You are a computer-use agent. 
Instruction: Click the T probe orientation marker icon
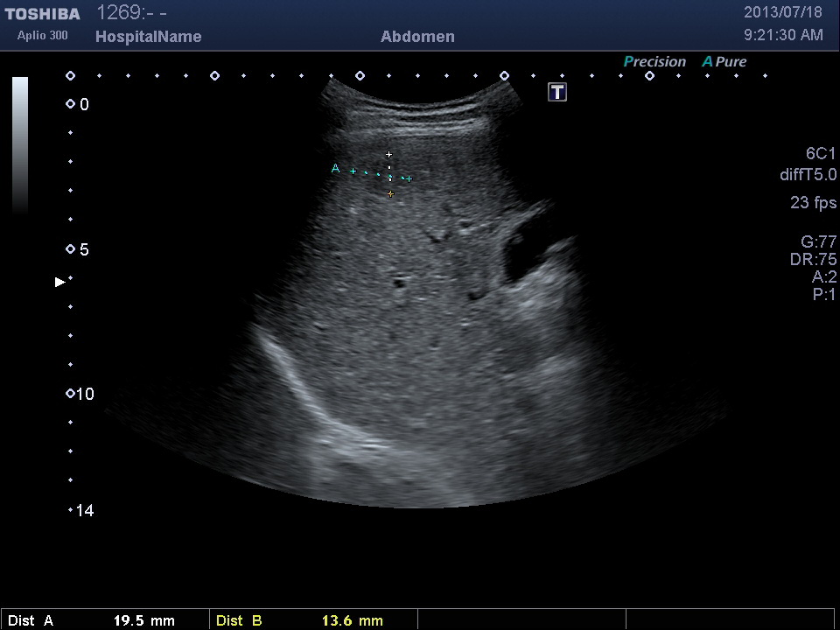(x=557, y=92)
